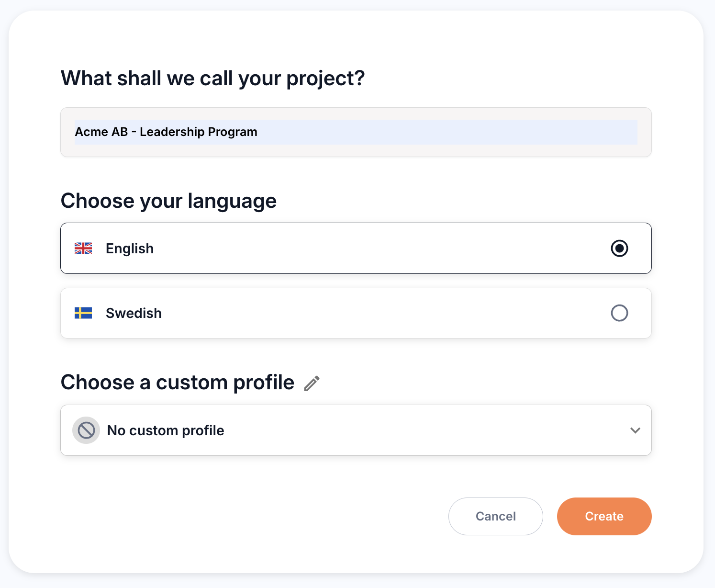Choose the Swedish language label

(x=134, y=313)
